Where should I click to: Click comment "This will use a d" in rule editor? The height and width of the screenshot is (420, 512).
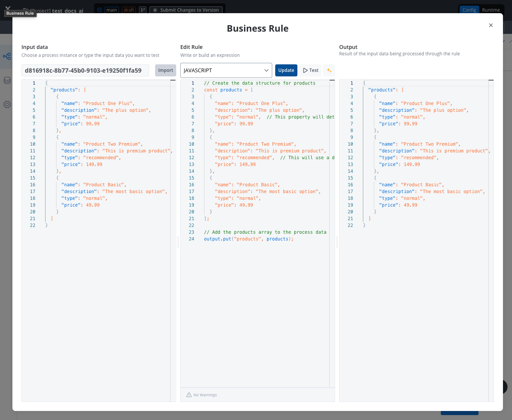click(307, 158)
